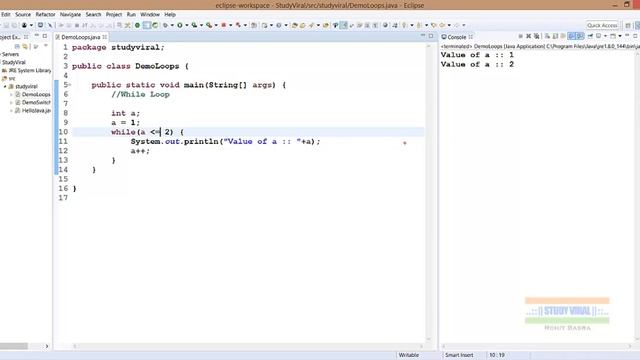This screenshot has width=640, height=360.
Task: Click the green Run button in toolbar
Action: [180, 25]
